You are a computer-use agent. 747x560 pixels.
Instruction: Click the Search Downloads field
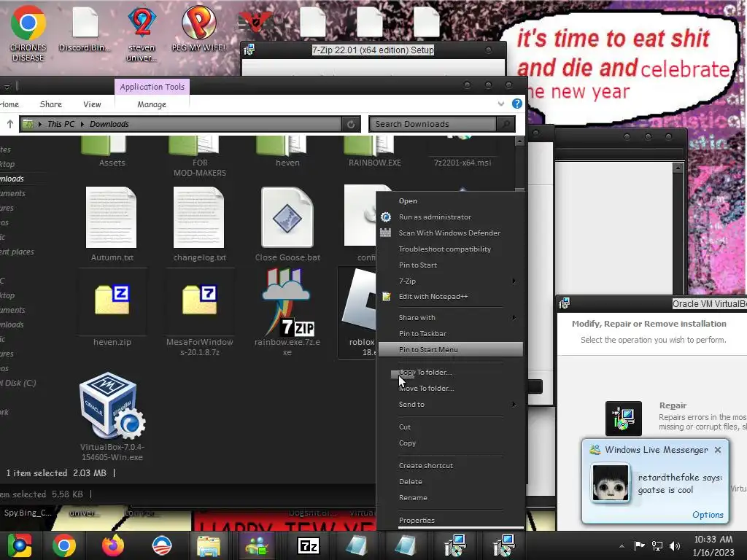[x=433, y=124]
